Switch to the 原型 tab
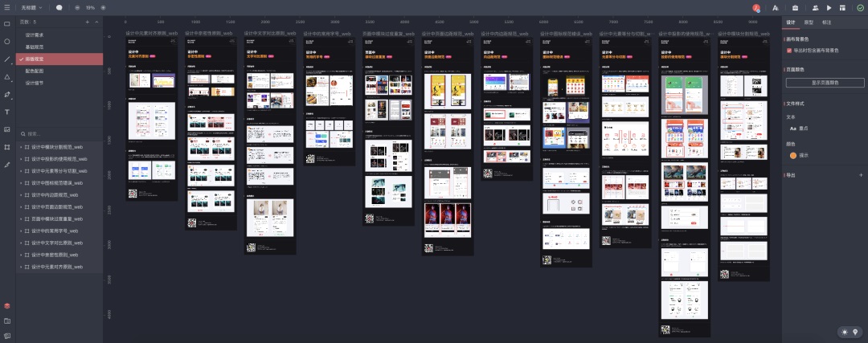868x343 pixels. (809, 22)
